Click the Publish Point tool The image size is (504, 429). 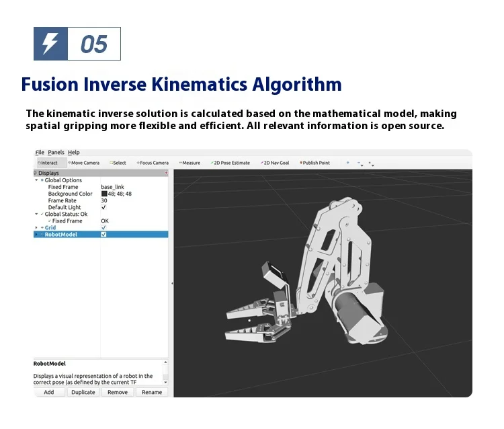pyautogui.click(x=314, y=163)
